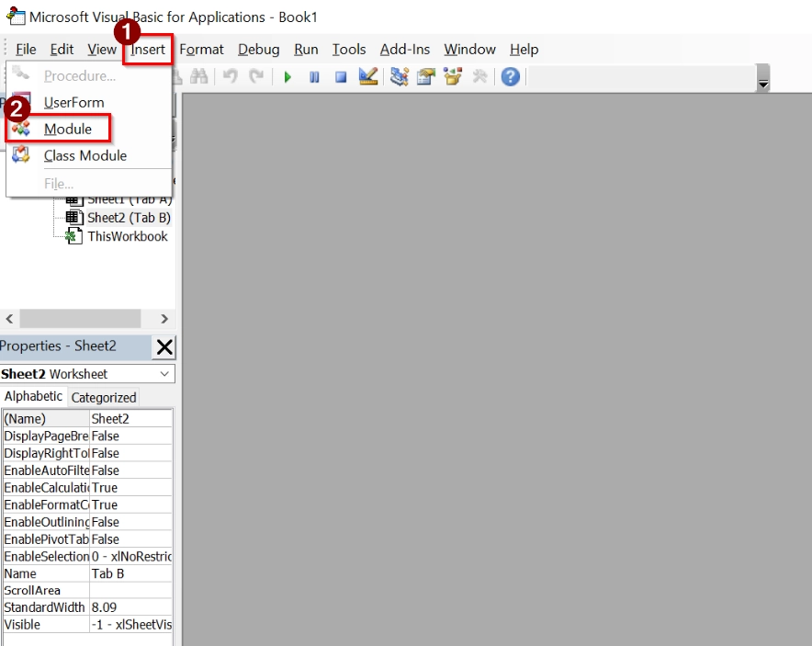
Task: Click the ThisWorkbook tree icon
Action: 74,236
